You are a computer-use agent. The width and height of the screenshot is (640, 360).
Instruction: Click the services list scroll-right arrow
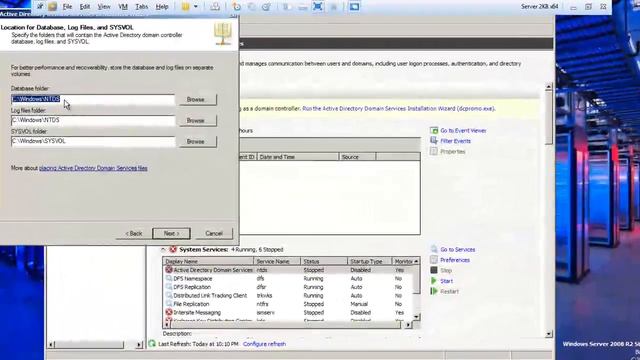408,325
